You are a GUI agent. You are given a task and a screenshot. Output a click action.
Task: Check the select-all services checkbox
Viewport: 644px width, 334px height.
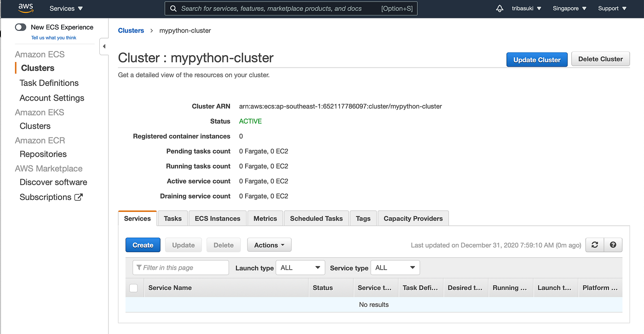click(x=134, y=288)
